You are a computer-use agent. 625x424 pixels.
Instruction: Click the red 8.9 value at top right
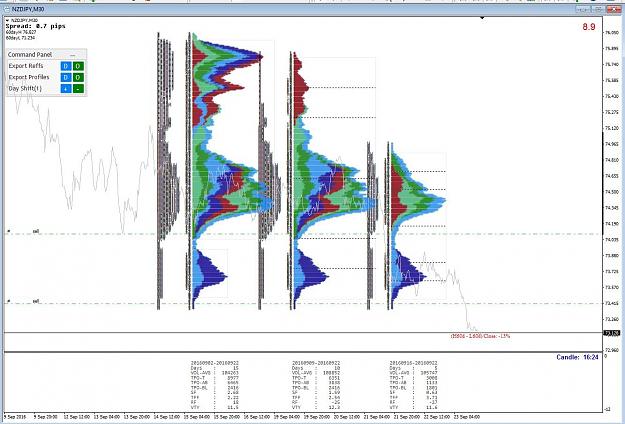point(589,27)
